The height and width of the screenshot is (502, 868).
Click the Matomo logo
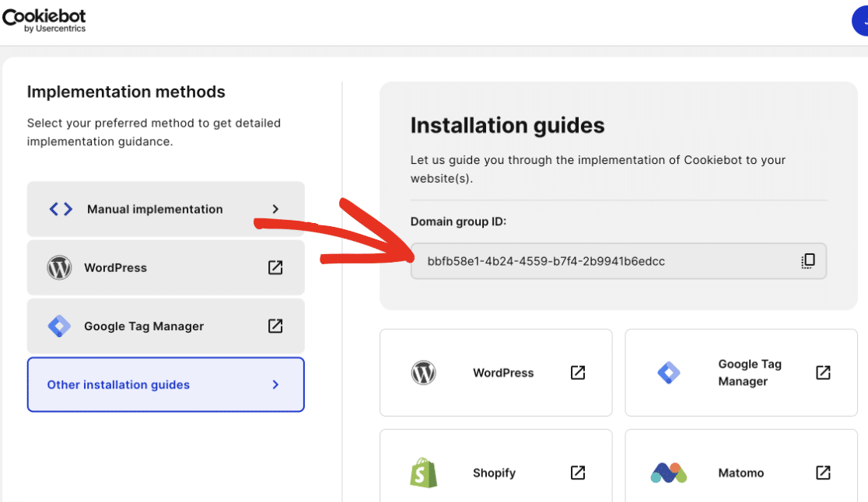click(669, 472)
